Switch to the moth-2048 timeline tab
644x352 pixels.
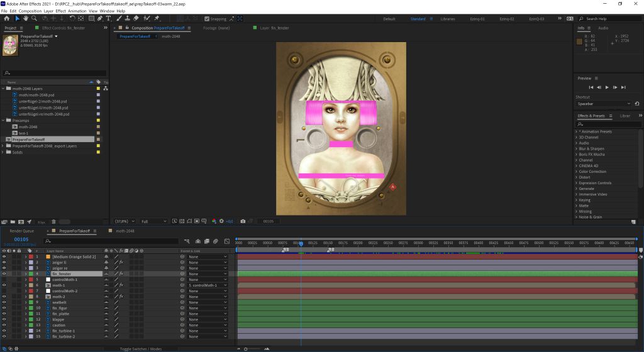click(x=125, y=231)
